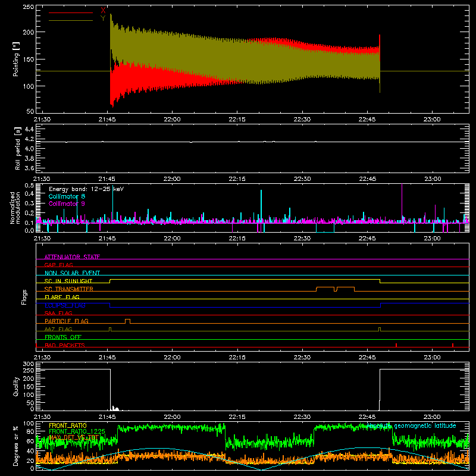Click the 3.6 tick on Roll period axis

point(29,168)
